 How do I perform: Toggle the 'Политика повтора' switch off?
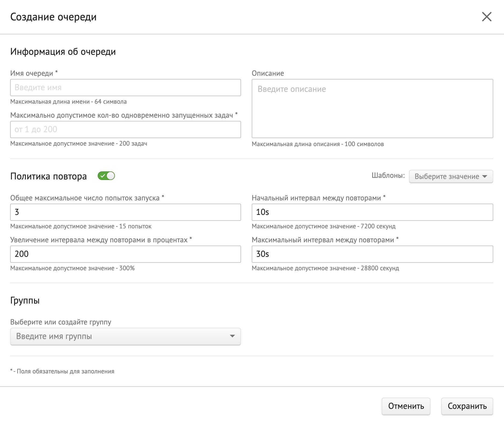pyautogui.click(x=106, y=176)
